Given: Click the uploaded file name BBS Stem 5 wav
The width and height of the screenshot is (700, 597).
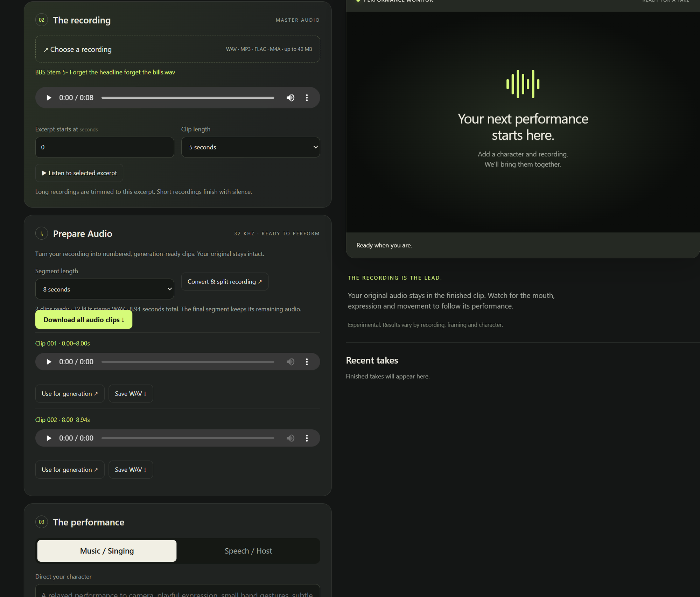Looking at the screenshot, I should (105, 72).
